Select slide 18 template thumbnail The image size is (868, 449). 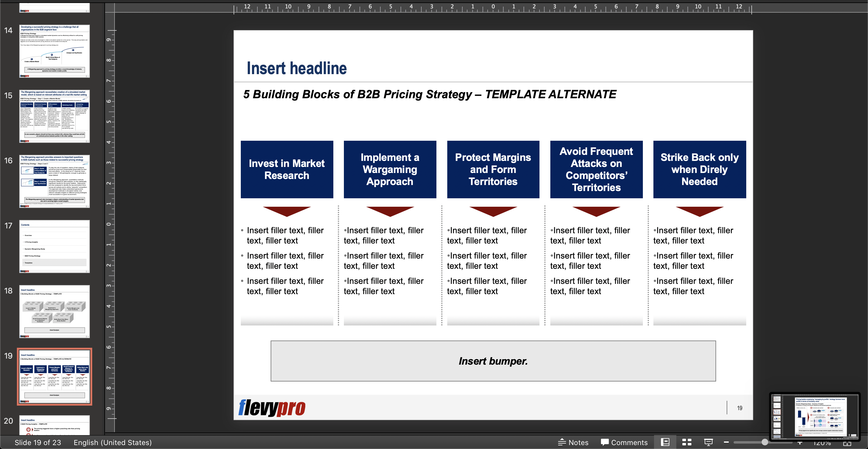(x=54, y=311)
